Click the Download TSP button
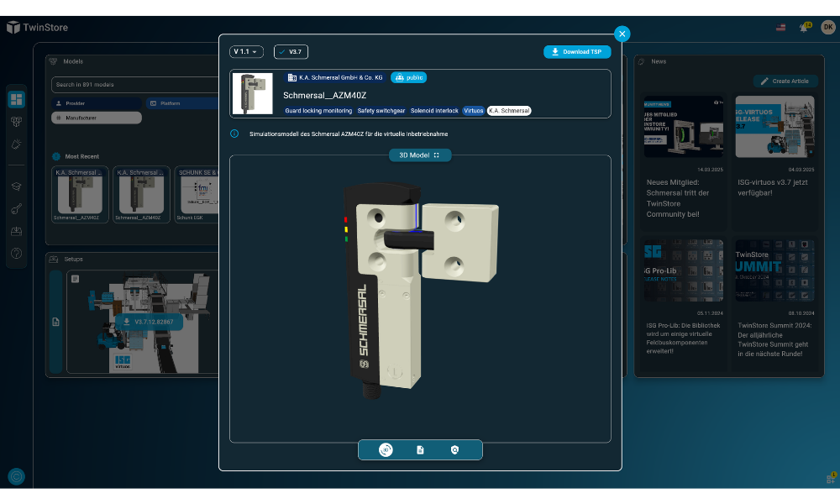Viewport: 840px width, 504px height. [x=577, y=52]
